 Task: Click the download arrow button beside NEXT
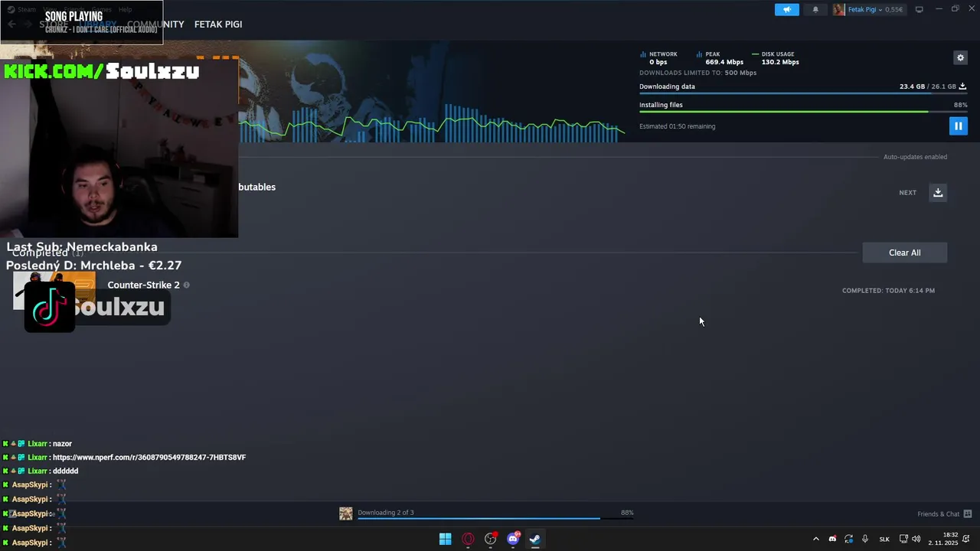[938, 192]
